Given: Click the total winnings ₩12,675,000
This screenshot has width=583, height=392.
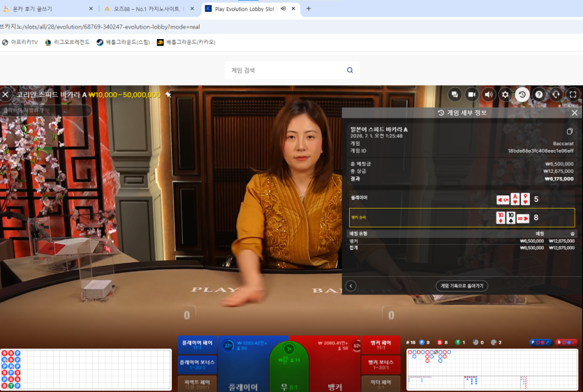Looking at the screenshot, I should pyautogui.click(x=559, y=172).
